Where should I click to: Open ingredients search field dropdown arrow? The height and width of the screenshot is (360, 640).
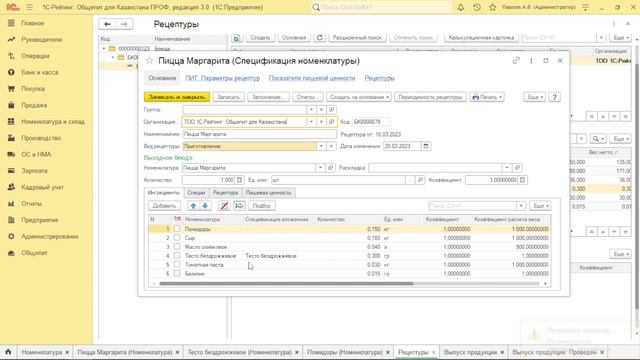[x=521, y=206]
